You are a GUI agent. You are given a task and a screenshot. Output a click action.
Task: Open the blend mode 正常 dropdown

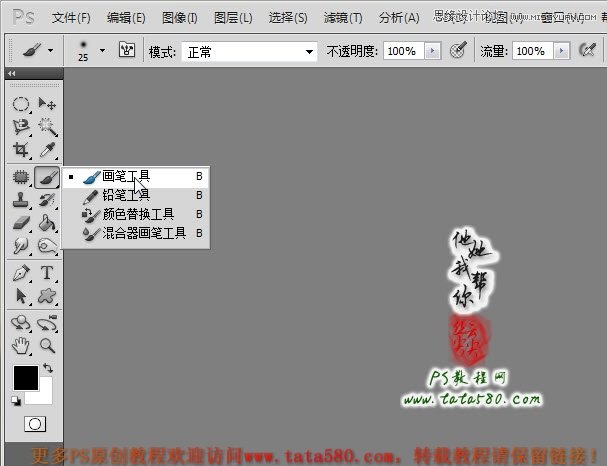pos(249,51)
